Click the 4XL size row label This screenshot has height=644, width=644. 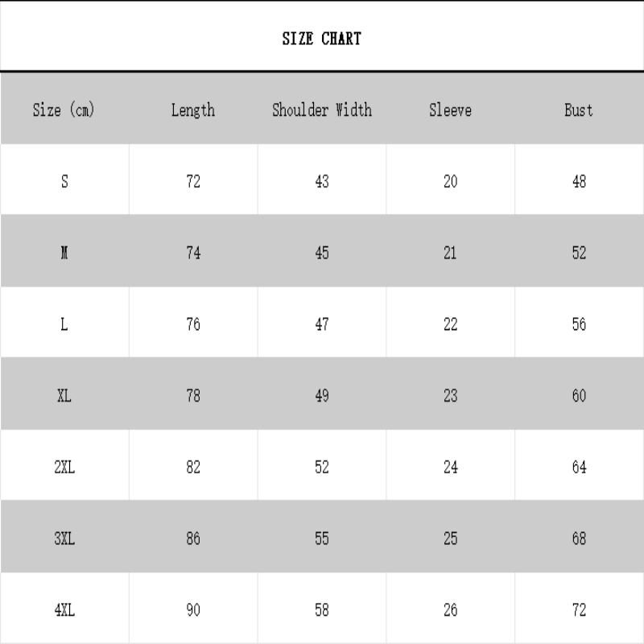pos(64,611)
